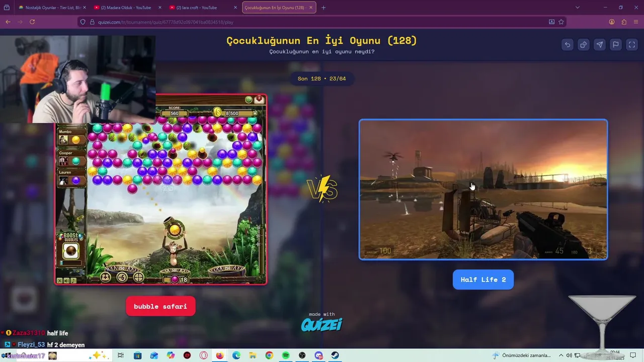Open Microsoft Store from the taskbar

tap(137, 355)
